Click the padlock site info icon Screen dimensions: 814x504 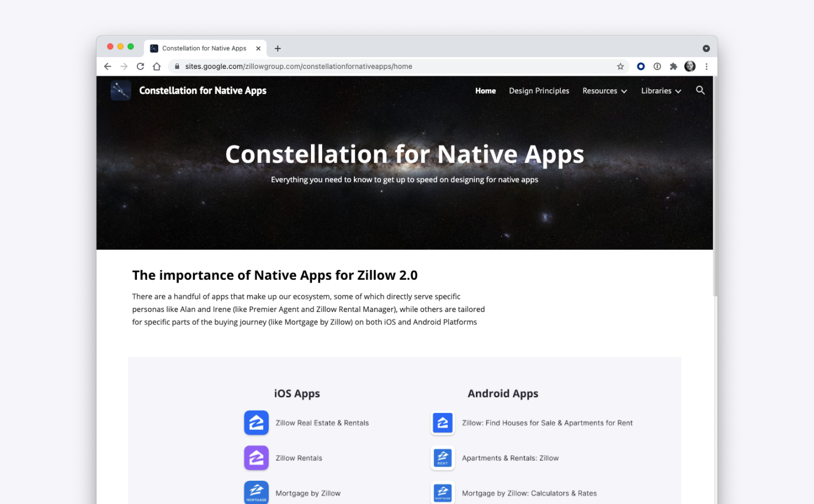click(177, 67)
